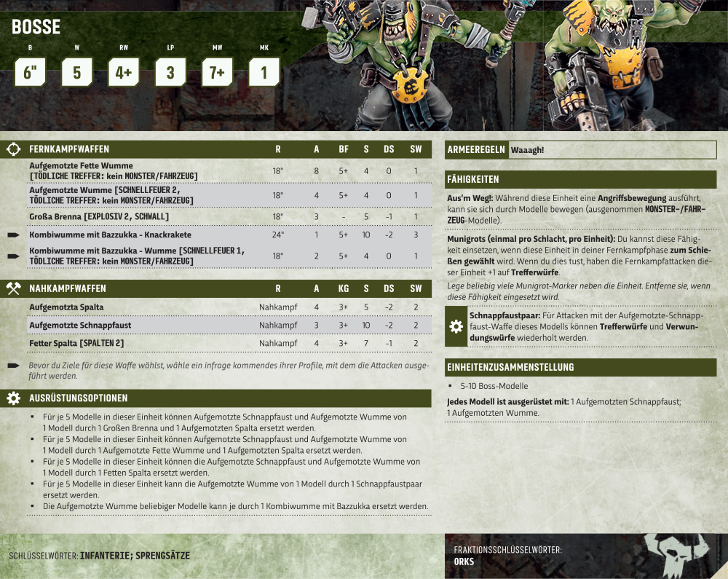Viewport: 728px width, 579px height.
Task: Select the objective control box 1
Action: coord(264,72)
